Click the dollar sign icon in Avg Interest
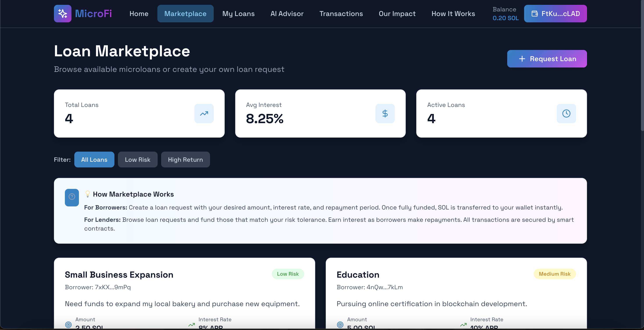 [385, 114]
